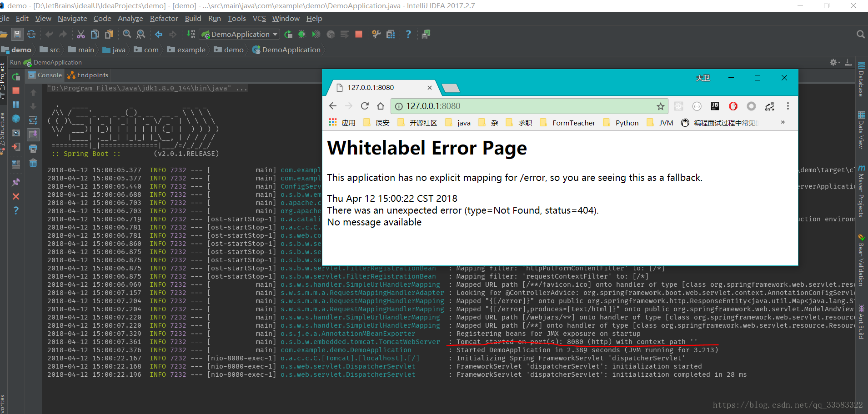Open the Edit menu

tap(22, 19)
